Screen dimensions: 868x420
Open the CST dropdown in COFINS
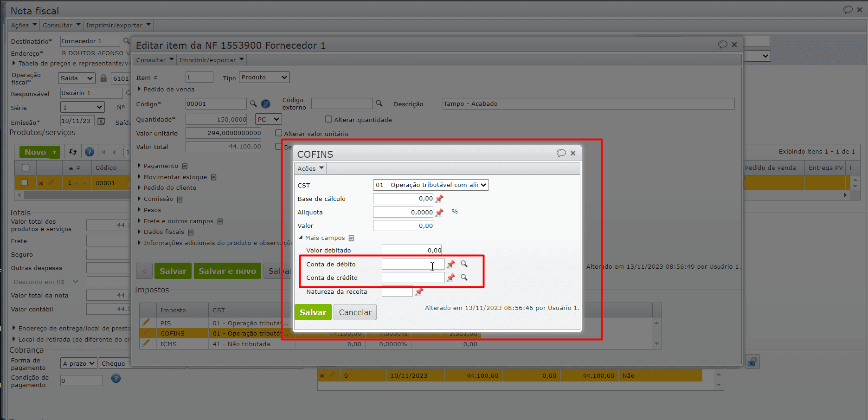[x=431, y=185]
